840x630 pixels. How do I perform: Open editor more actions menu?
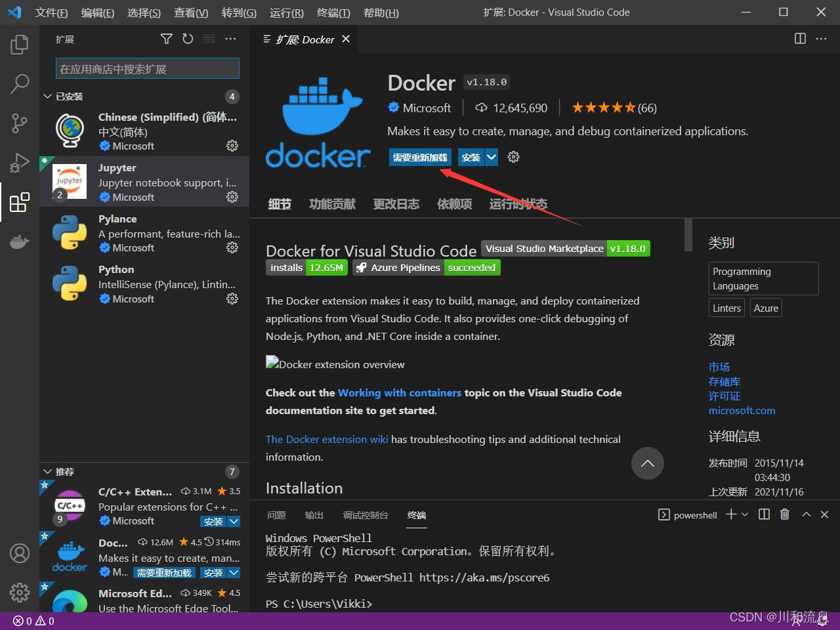[821, 39]
